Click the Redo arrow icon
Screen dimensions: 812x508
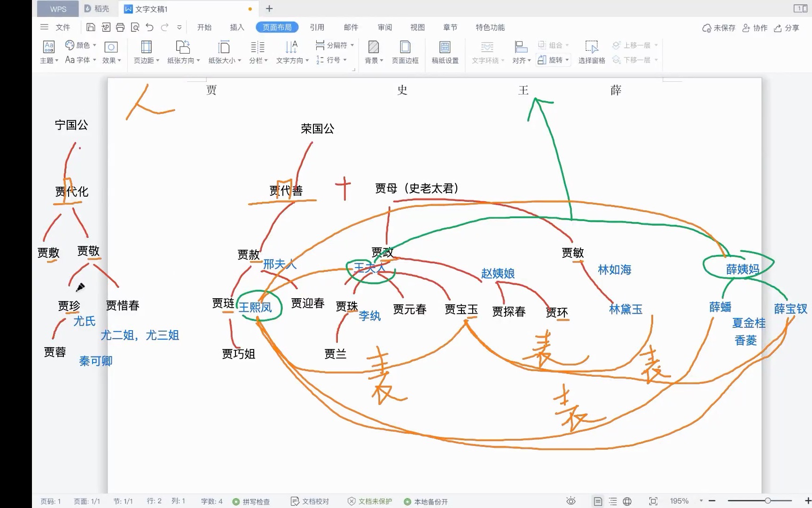click(x=164, y=27)
